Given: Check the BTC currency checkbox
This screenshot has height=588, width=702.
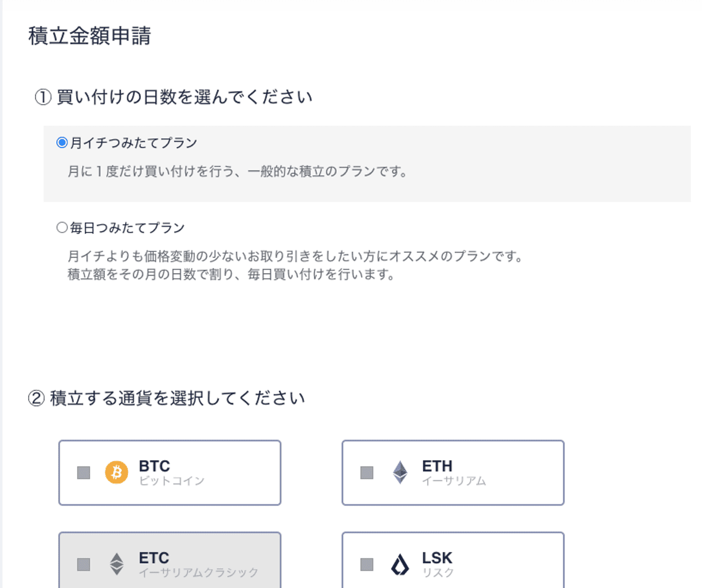Looking at the screenshot, I should (85, 473).
